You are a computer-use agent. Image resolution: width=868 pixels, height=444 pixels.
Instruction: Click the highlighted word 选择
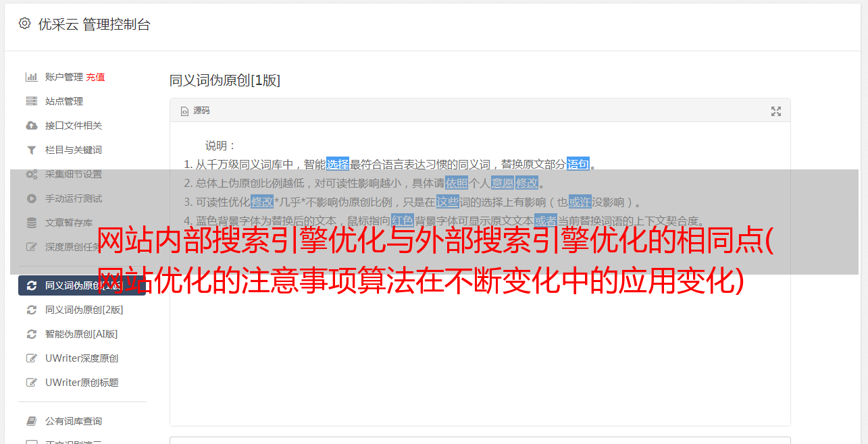pos(338,164)
